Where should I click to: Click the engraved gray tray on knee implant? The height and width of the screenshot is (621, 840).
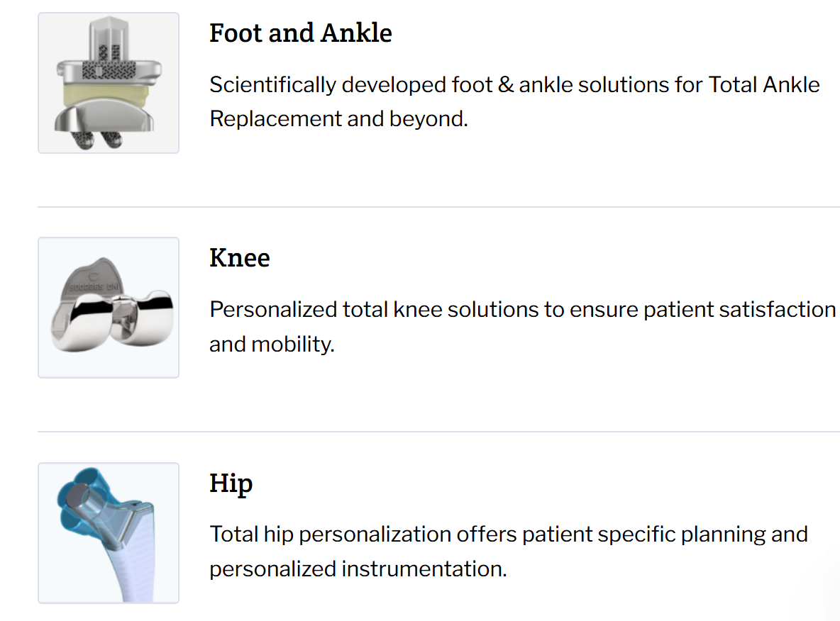89,282
